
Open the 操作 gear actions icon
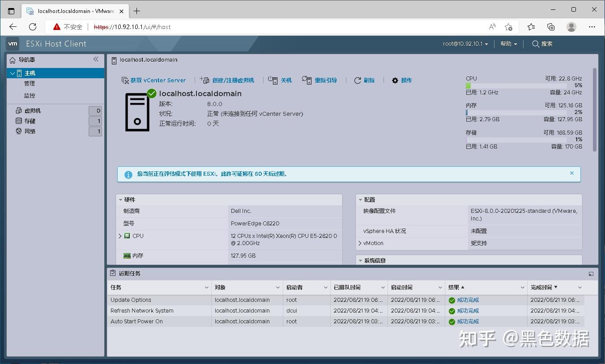click(395, 80)
